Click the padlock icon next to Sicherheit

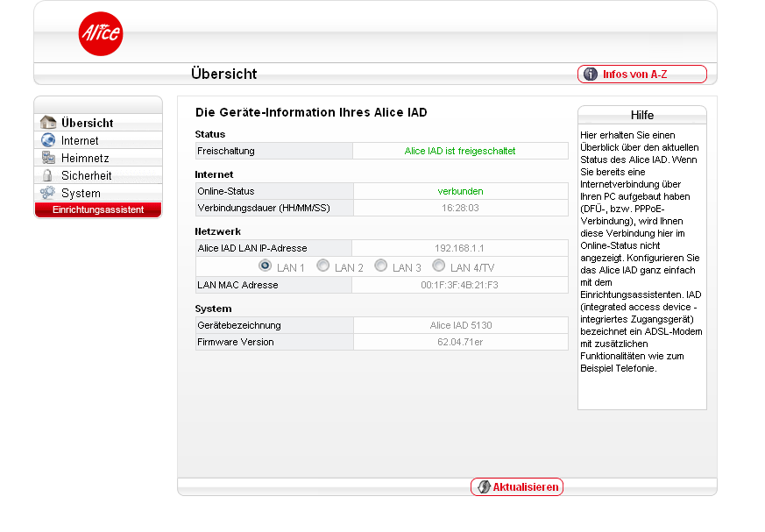(47, 174)
